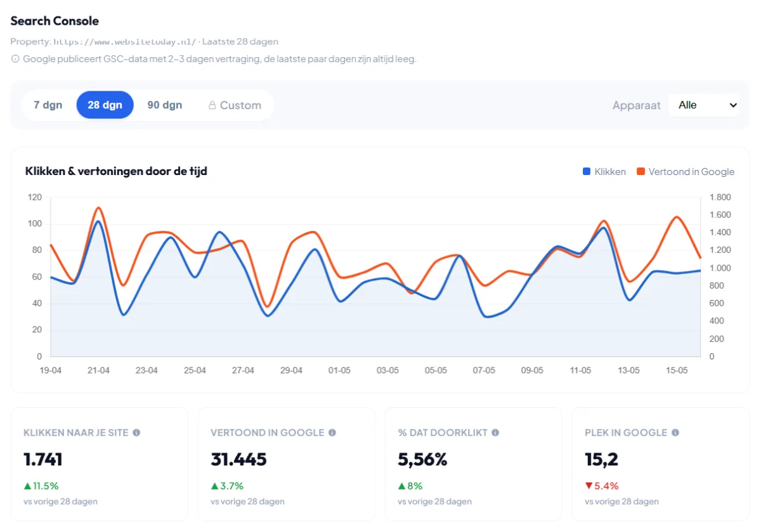Click the 5.4% change label
Screen dimensions: 761x532
(x=607, y=486)
